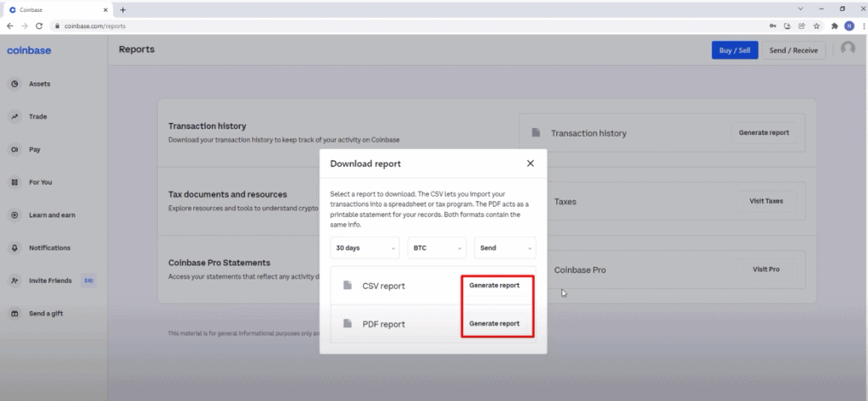Close the Download report dialog
The height and width of the screenshot is (401, 868).
tap(530, 163)
